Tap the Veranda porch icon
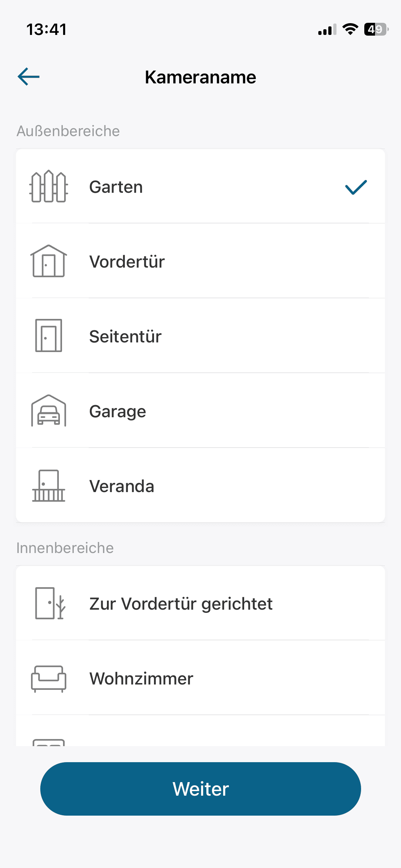The height and width of the screenshot is (868, 401). tap(48, 486)
